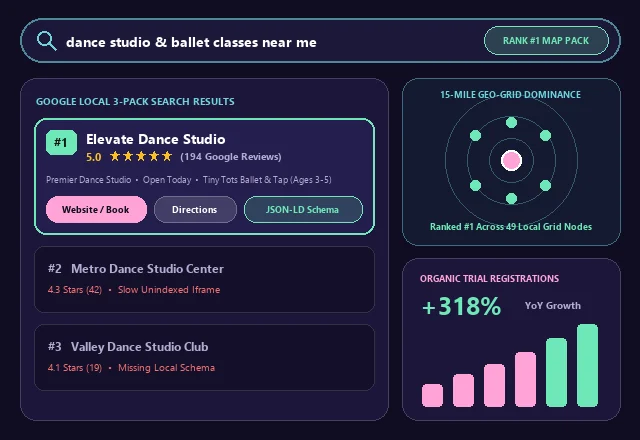Click the RANK #1 MAP PACK button

click(546, 40)
